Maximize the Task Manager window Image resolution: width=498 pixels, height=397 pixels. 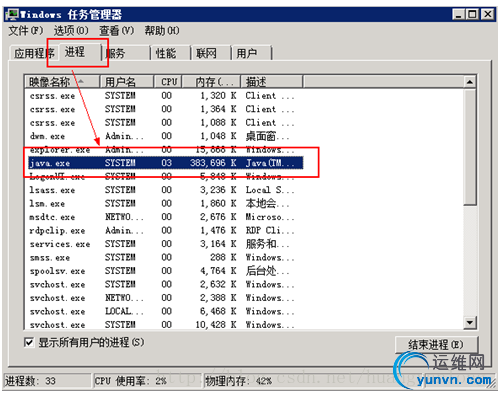click(x=472, y=14)
